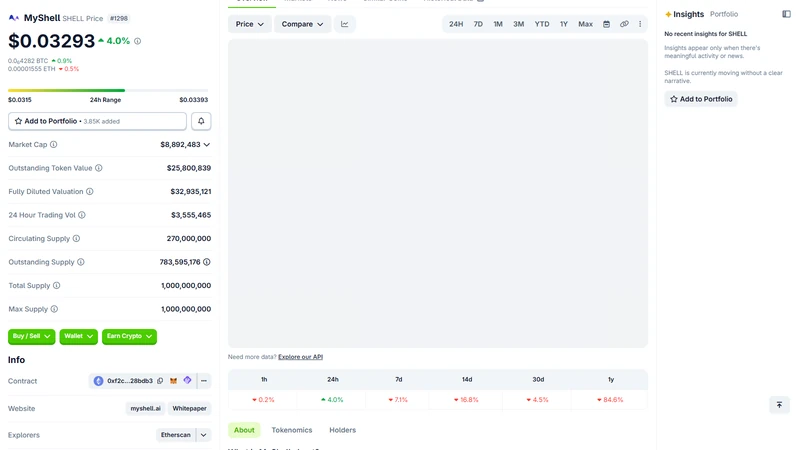Open the Market Cap info tooltip icon
The height and width of the screenshot is (450, 800).
click(x=54, y=144)
